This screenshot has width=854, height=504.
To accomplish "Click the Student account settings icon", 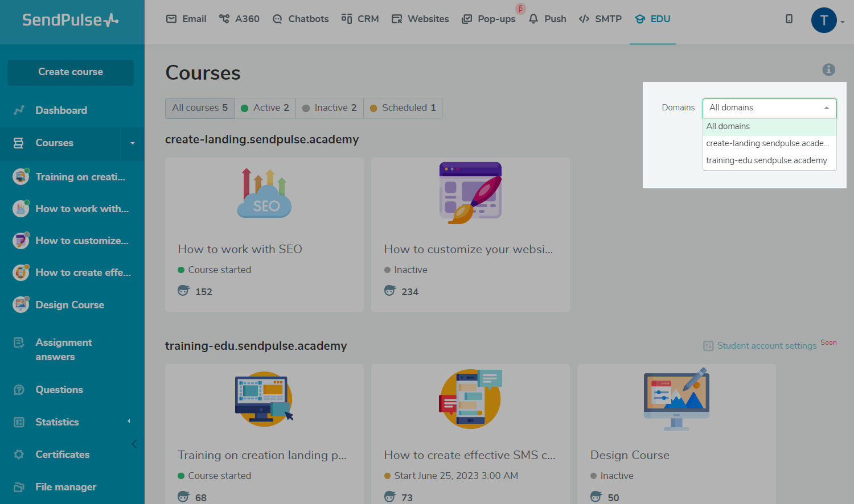I will [x=708, y=346].
